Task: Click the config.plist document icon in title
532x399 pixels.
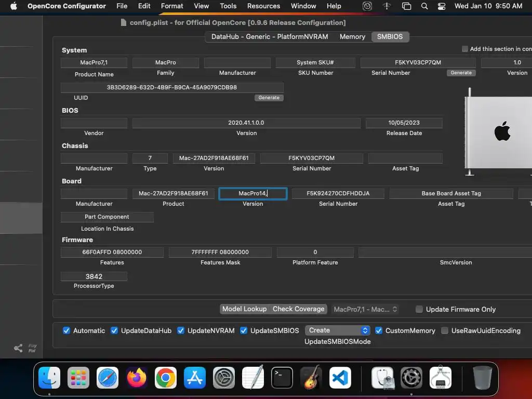Action: pos(124,23)
